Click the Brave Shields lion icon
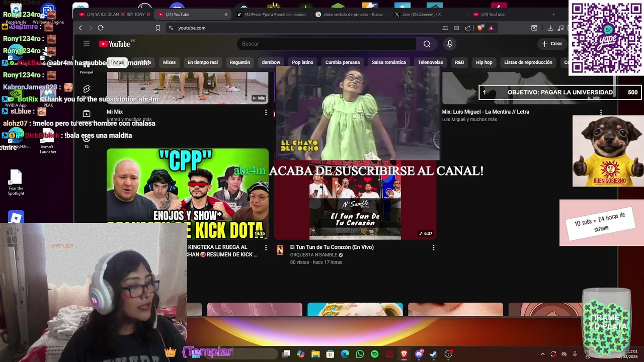This screenshot has height=362, width=644. point(480,28)
